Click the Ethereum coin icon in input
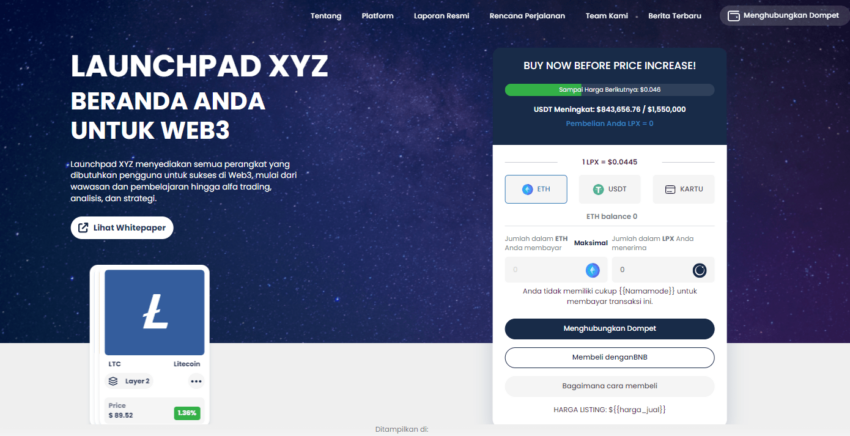The height and width of the screenshot is (436, 850). (593, 270)
